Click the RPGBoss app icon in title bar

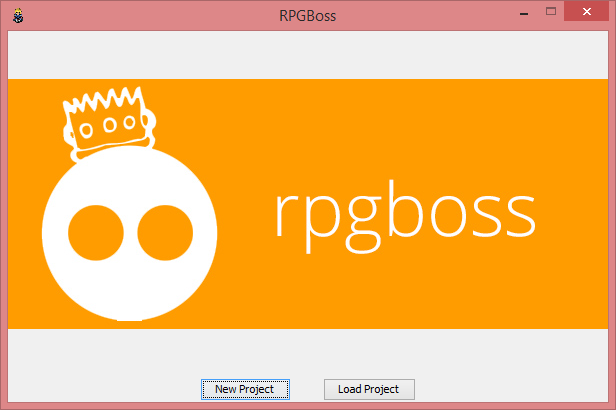(x=18, y=16)
